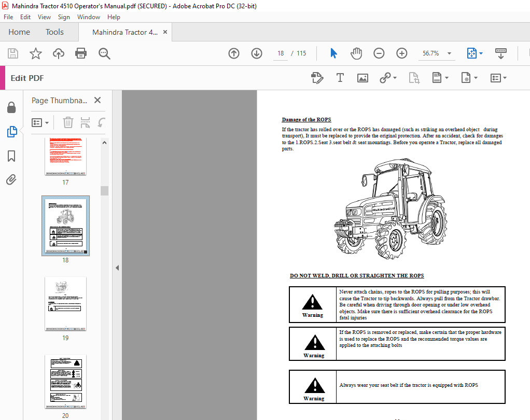Click the Fit page icon

point(471,53)
